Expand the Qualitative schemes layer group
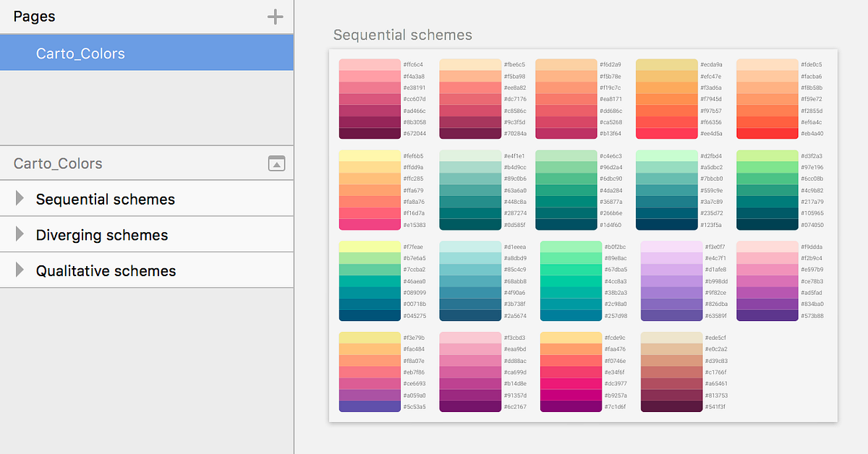The height and width of the screenshot is (454, 868). coord(20,270)
